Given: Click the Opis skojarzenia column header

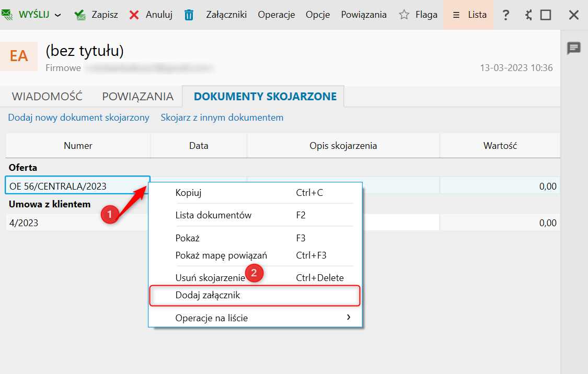Looking at the screenshot, I should tap(343, 145).
